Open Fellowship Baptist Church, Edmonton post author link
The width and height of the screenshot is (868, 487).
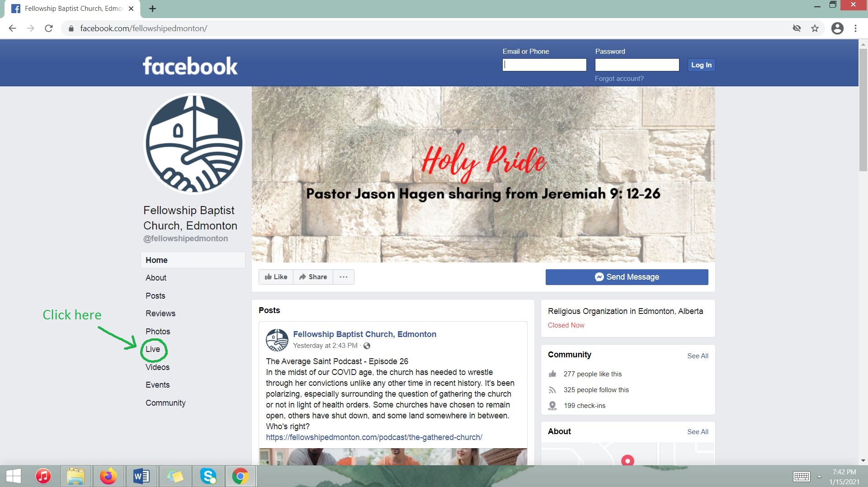[364, 334]
